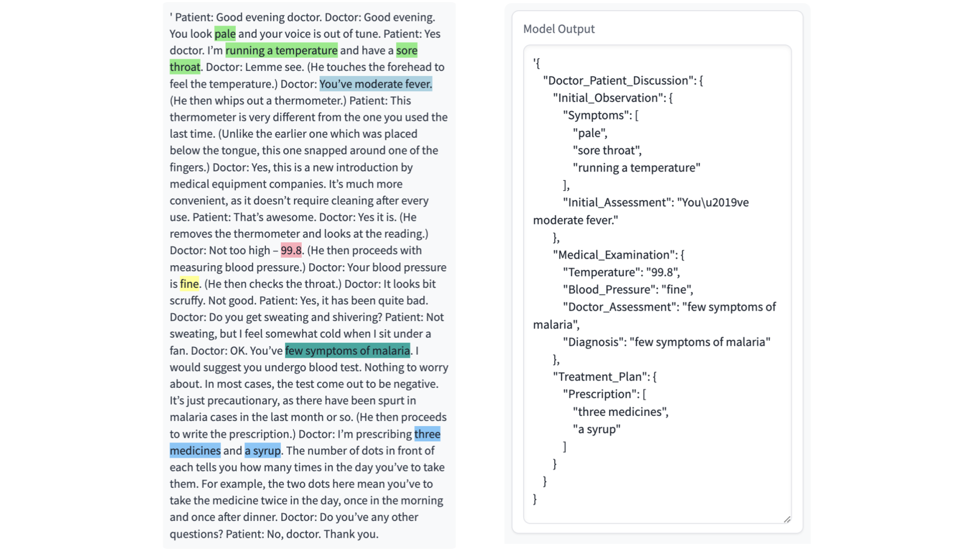This screenshot has height=551, width=980.
Task: Click the highlighted phrase 'a syrup'
Action: [x=263, y=450]
